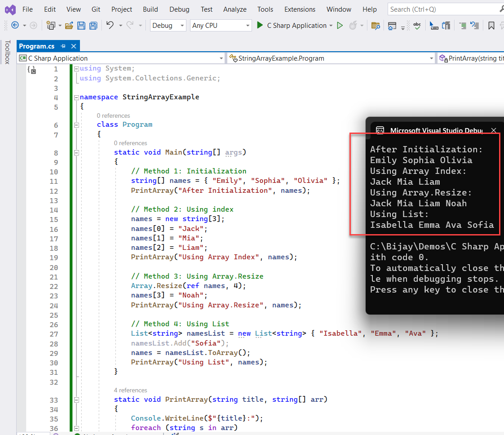The width and height of the screenshot is (504, 435).
Task: Open the Window menu
Action: click(339, 9)
